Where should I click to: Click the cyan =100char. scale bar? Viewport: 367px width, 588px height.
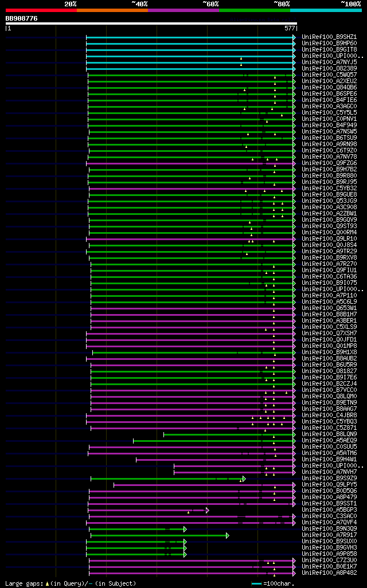256,584
